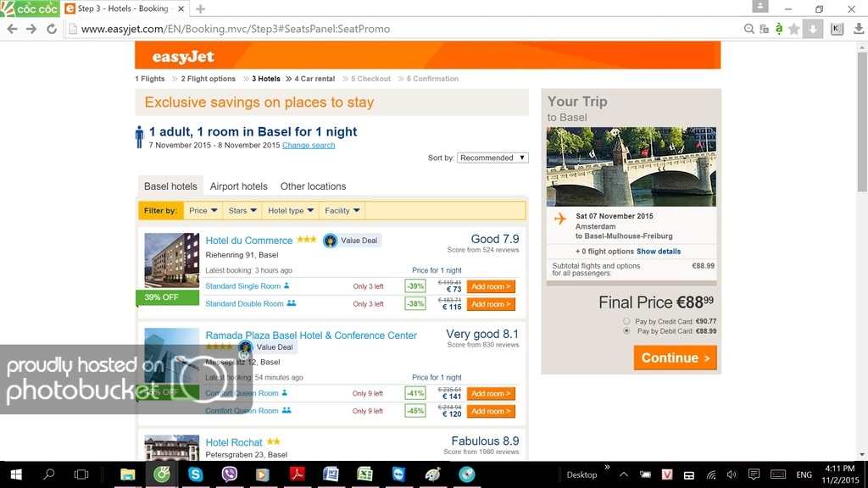868x488 pixels.
Task: Click the highlighted download arrow button
Action: (813, 29)
